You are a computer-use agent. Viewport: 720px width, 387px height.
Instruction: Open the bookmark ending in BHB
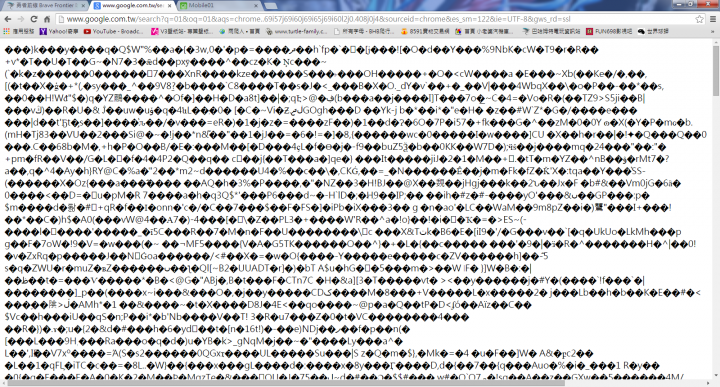coord(364,32)
